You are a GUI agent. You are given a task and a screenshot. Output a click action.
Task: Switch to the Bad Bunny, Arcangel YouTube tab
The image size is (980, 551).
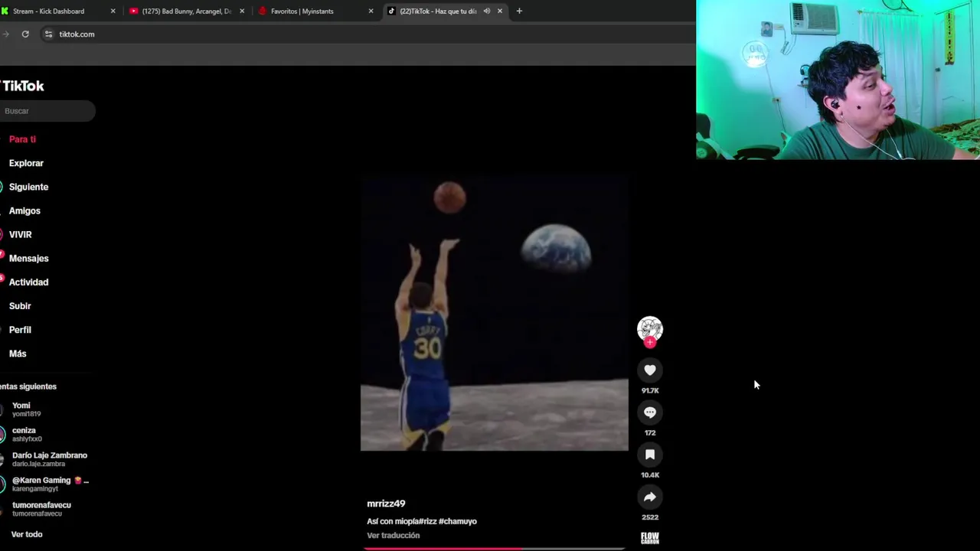coord(187,11)
